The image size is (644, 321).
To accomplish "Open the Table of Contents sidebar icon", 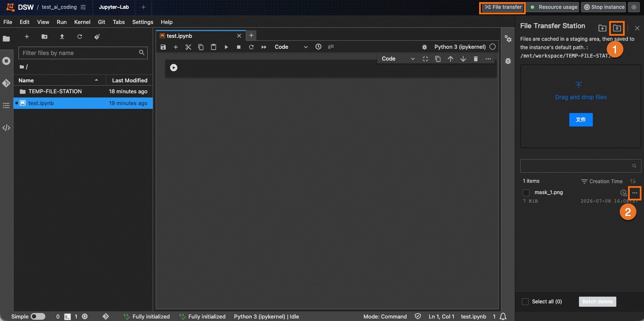I will click(6, 105).
